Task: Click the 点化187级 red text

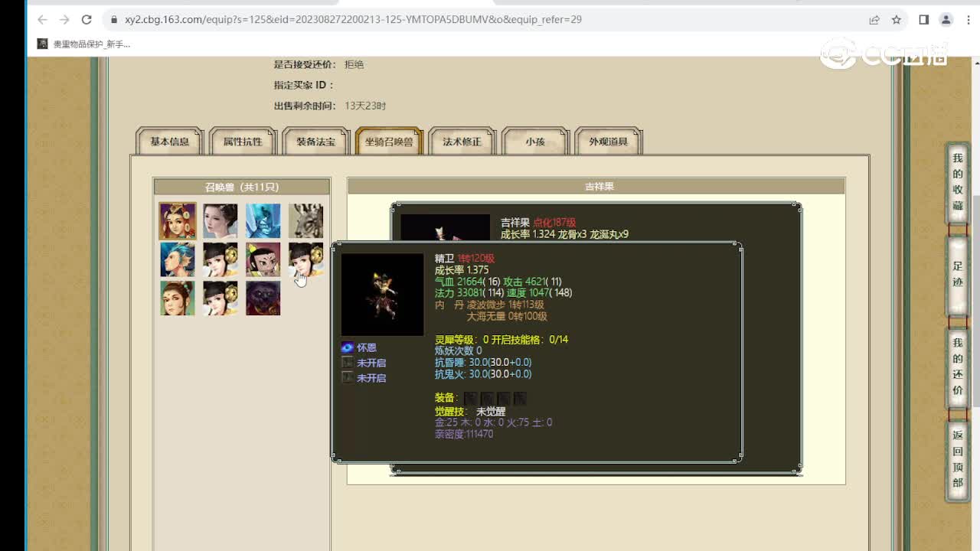Action: [554, 223]
